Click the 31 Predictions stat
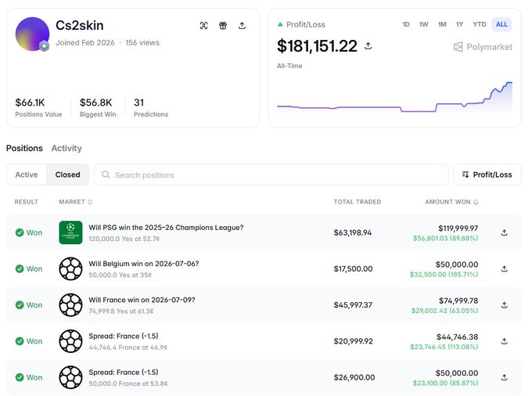The image size is (532, 396). coord(151,107)
